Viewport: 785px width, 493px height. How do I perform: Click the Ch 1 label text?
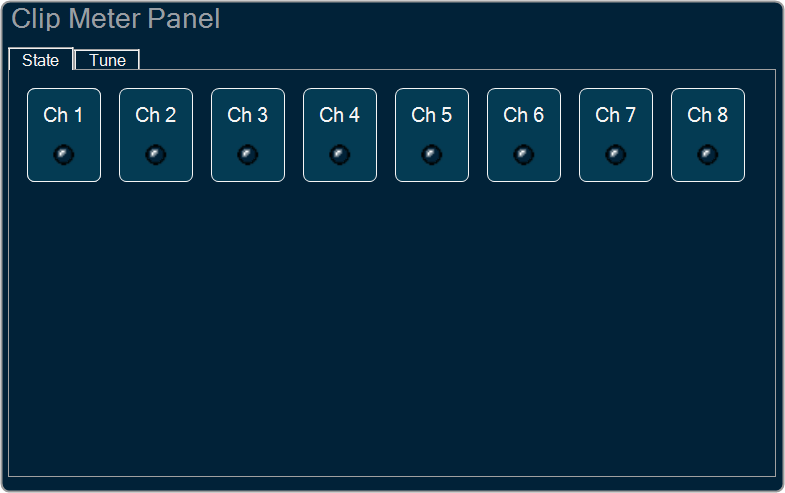point(63,115)
